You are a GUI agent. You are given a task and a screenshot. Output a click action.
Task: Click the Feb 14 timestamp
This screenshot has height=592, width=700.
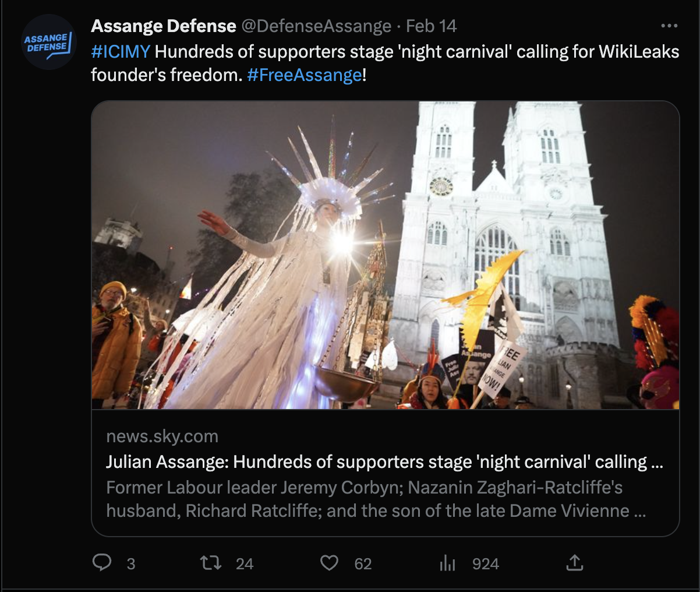(x=431, y=26)
